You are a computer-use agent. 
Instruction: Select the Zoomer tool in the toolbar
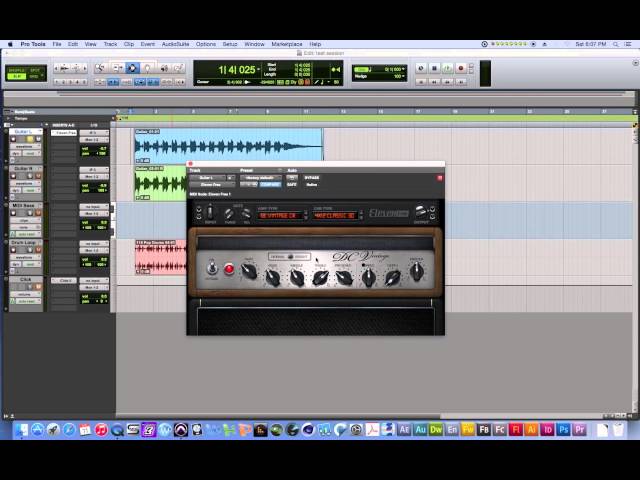coord(100,68)
